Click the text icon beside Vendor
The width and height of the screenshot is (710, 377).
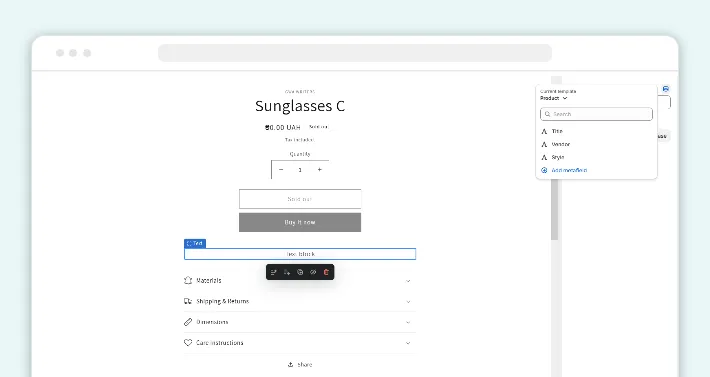click(544, 144)
